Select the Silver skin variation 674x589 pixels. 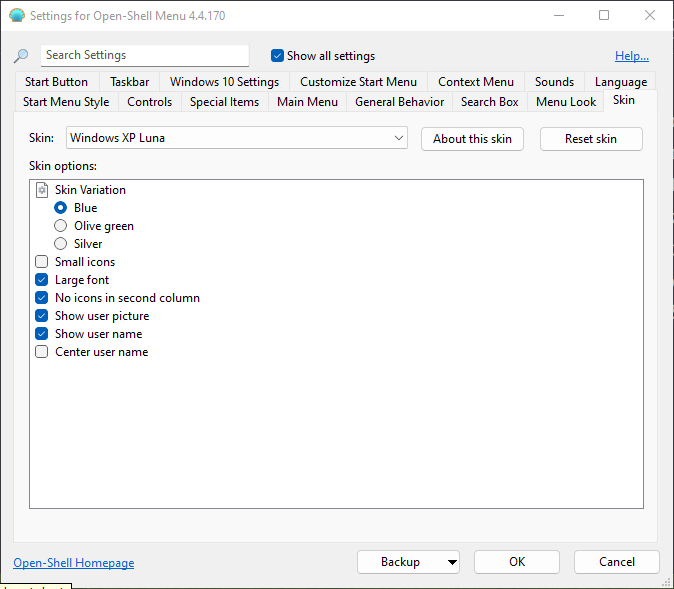pyautogui.click(x=61, y=244)
